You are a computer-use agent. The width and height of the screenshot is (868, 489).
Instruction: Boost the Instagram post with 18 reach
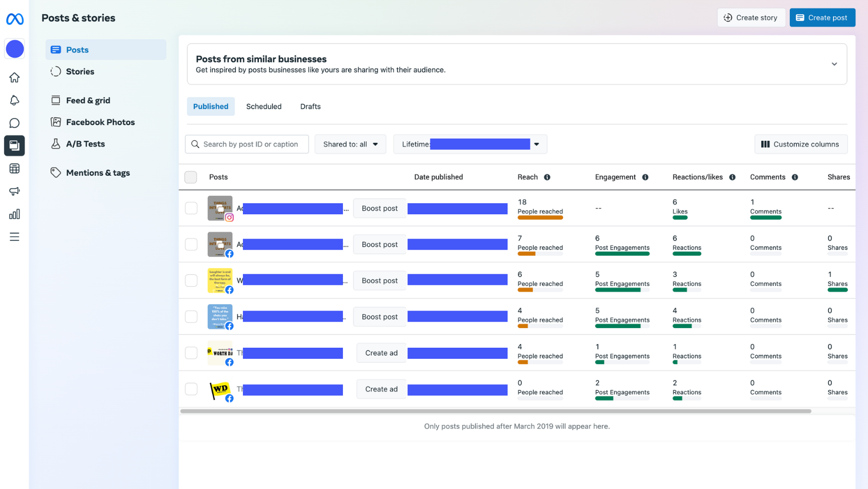(379, 208)
